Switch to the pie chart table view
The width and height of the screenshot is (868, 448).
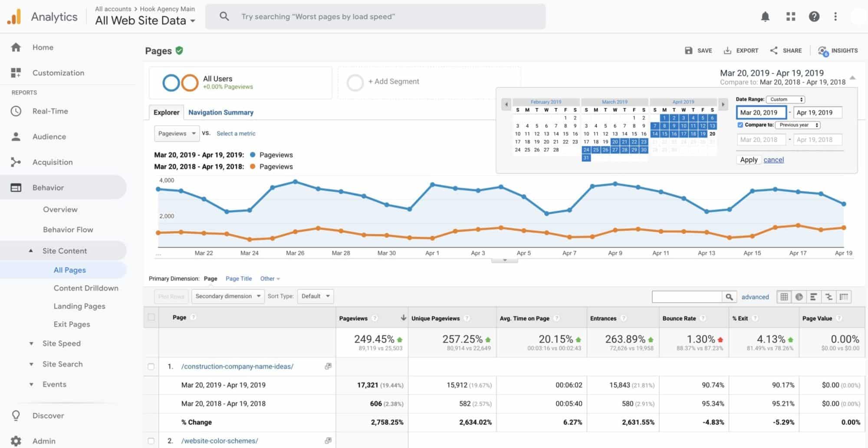799,297
